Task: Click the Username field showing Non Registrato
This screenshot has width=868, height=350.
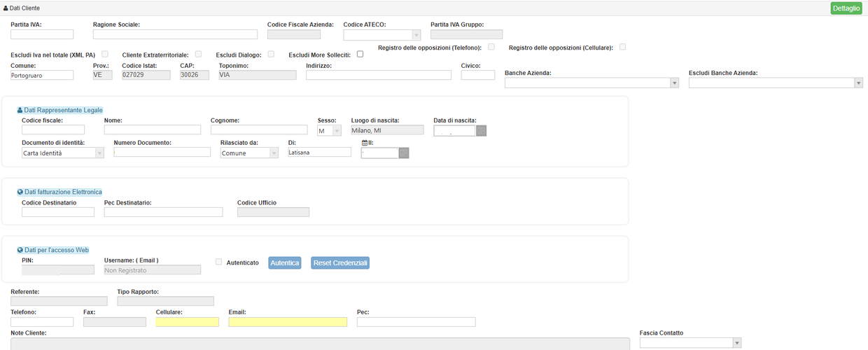Action: click(152, 269)
